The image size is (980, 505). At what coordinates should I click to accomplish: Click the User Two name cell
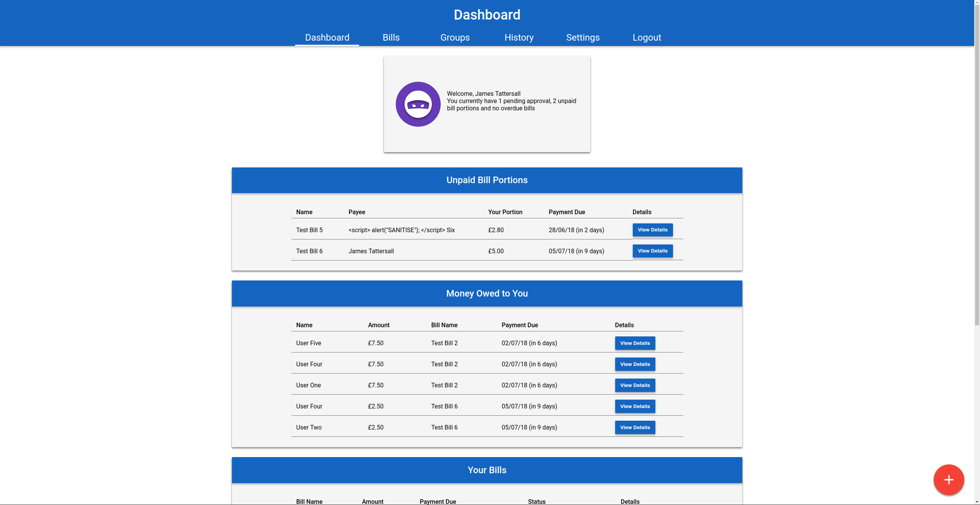pyautogui.click(x=309, y=427)
